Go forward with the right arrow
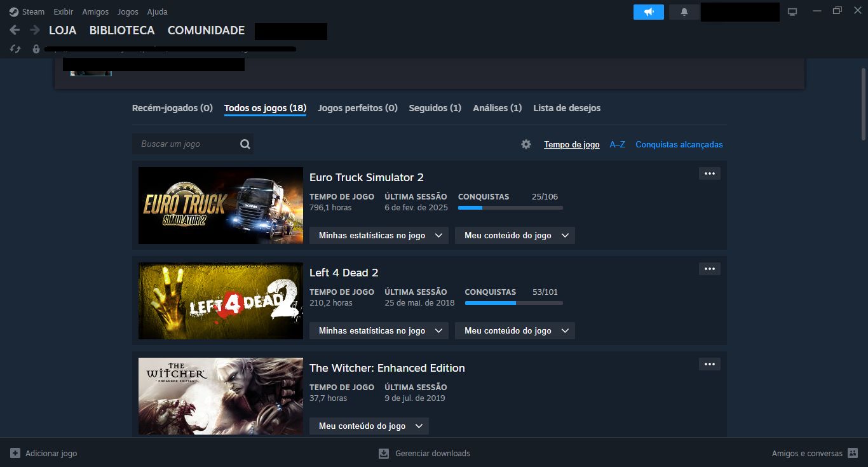868x467 pixels. click(34, 30)
